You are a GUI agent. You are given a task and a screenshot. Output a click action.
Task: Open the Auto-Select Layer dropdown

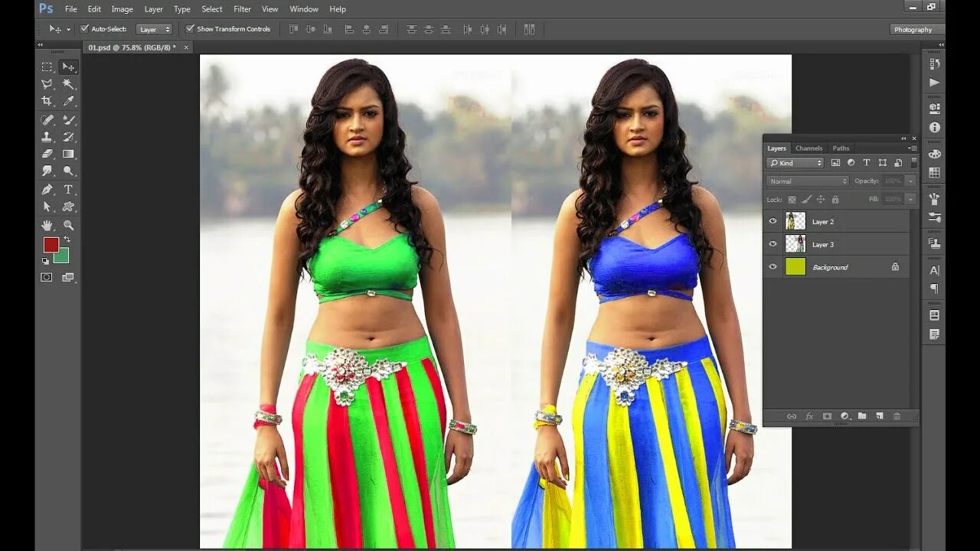[154, 29]
